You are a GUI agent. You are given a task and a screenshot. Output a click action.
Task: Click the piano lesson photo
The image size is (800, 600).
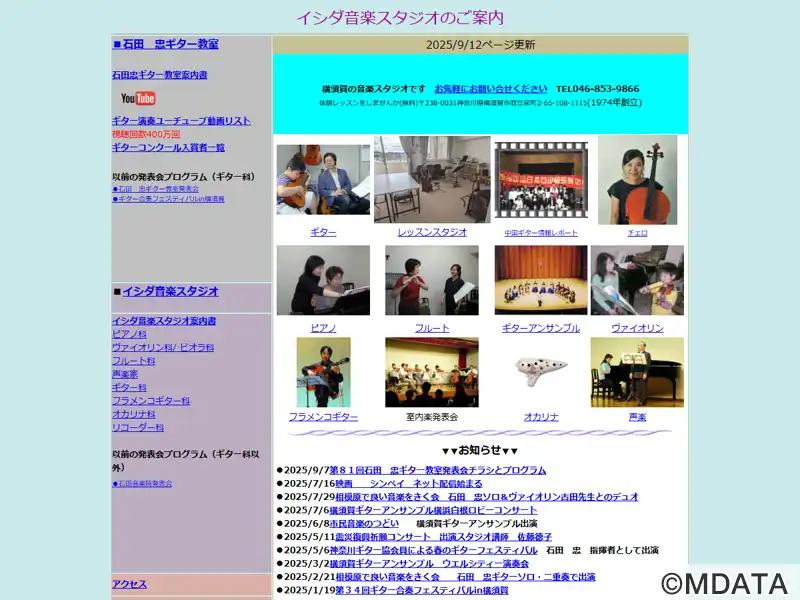[x=323, y=280]
